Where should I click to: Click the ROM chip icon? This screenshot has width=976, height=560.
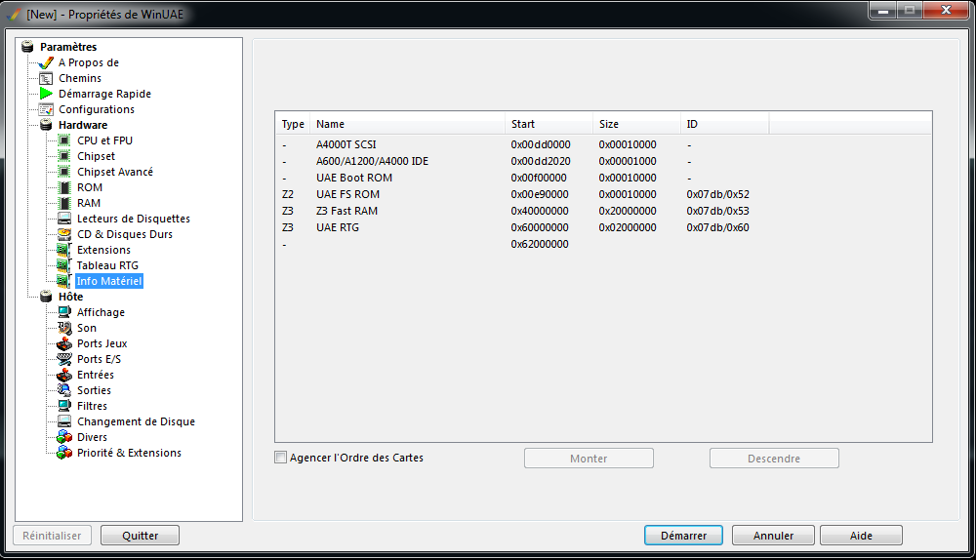tap(64, 187)
